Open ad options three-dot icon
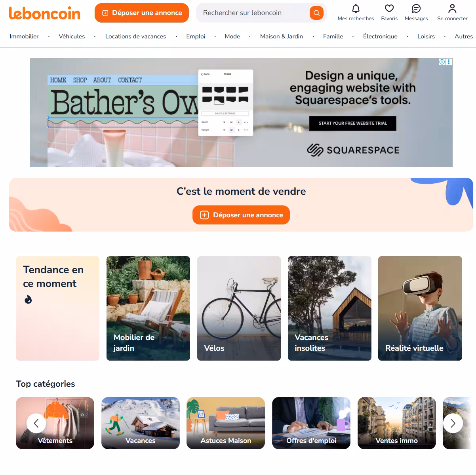Screen dimensions: 476x475 tap(449, 62)
